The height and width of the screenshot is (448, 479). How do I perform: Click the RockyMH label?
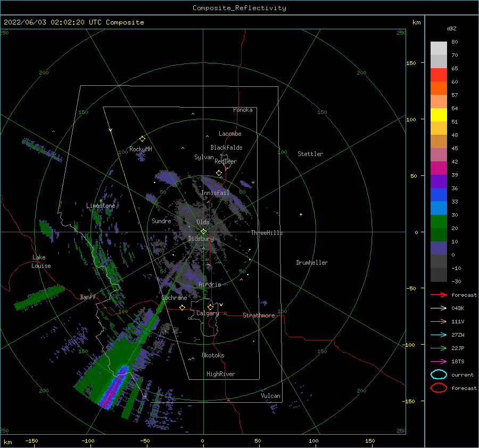tap(141, 149)
